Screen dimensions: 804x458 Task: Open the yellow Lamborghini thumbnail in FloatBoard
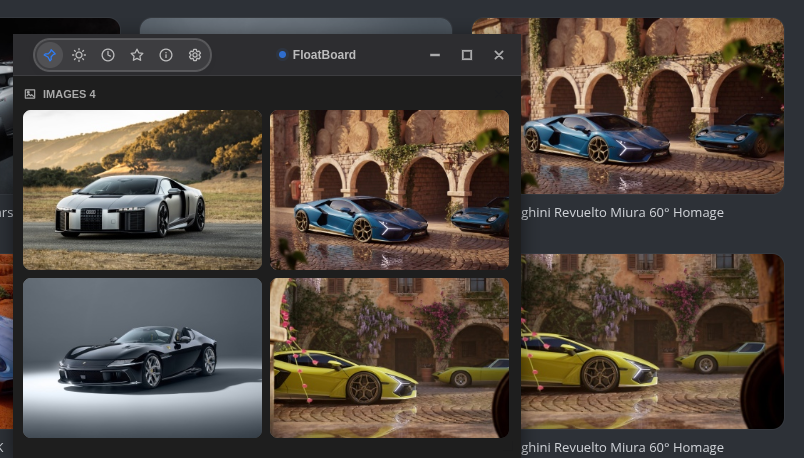pos(390,358)
